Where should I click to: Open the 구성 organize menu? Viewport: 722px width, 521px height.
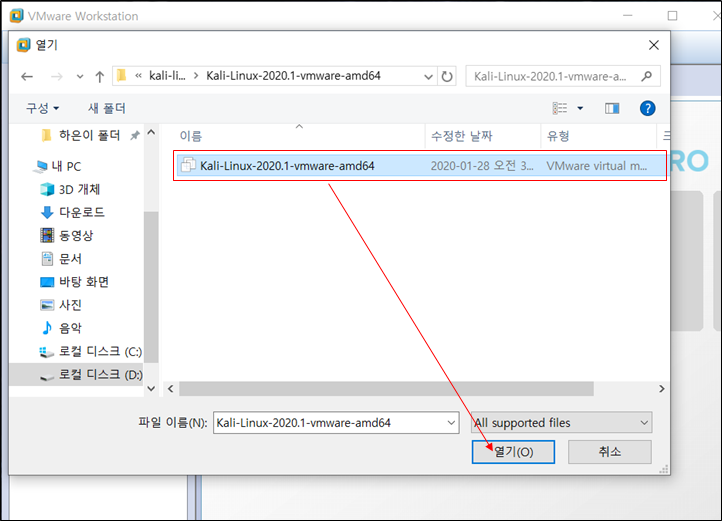click(x=42, y=109)
